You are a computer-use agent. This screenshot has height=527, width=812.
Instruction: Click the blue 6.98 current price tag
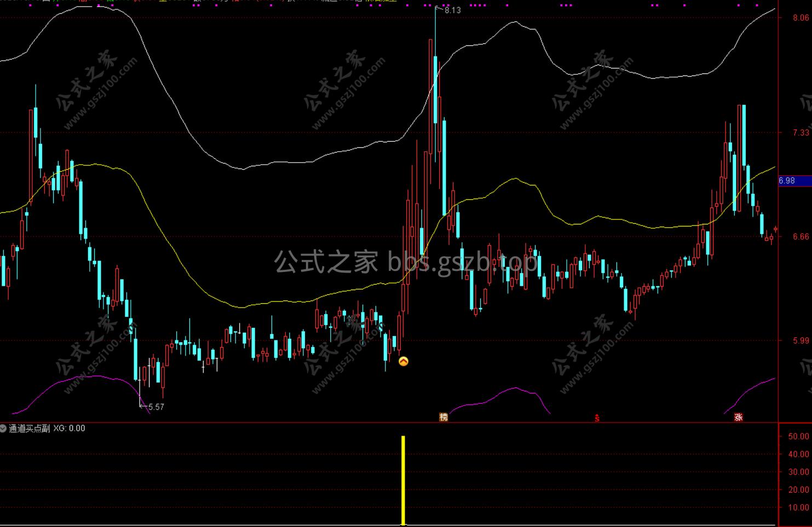tap(794, 181)
